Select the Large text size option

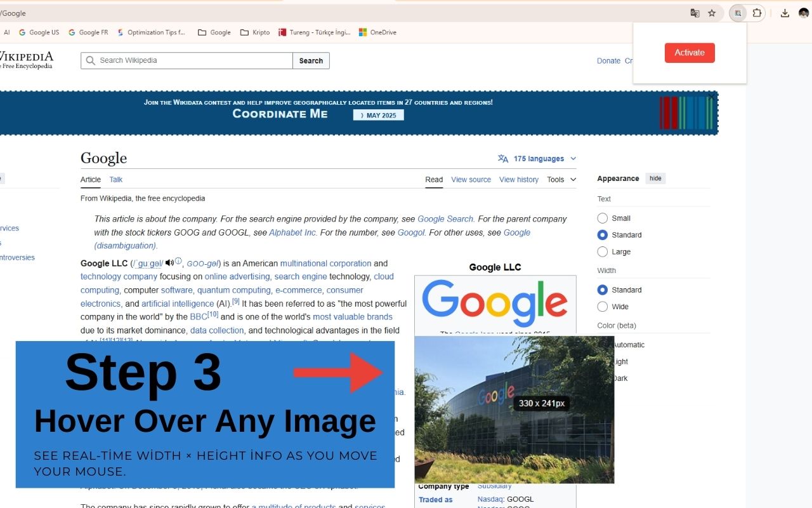point(603,251)
